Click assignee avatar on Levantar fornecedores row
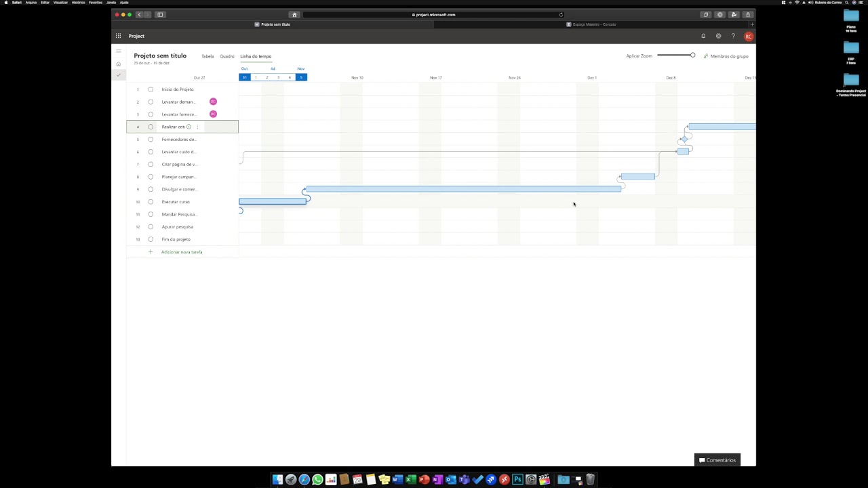This screenshot has width=868, height=488. tap(213, 114)
